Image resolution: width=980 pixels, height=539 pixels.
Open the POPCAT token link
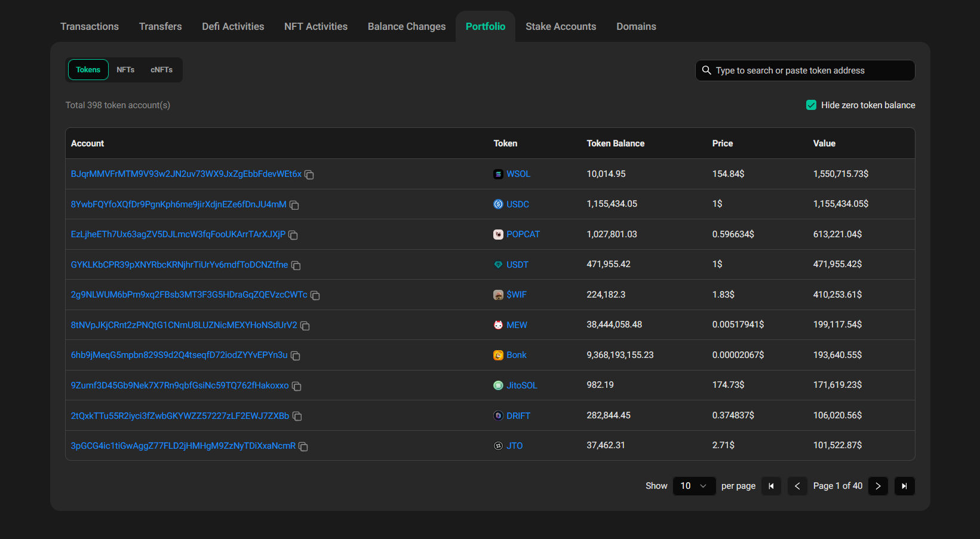point(523,234)
